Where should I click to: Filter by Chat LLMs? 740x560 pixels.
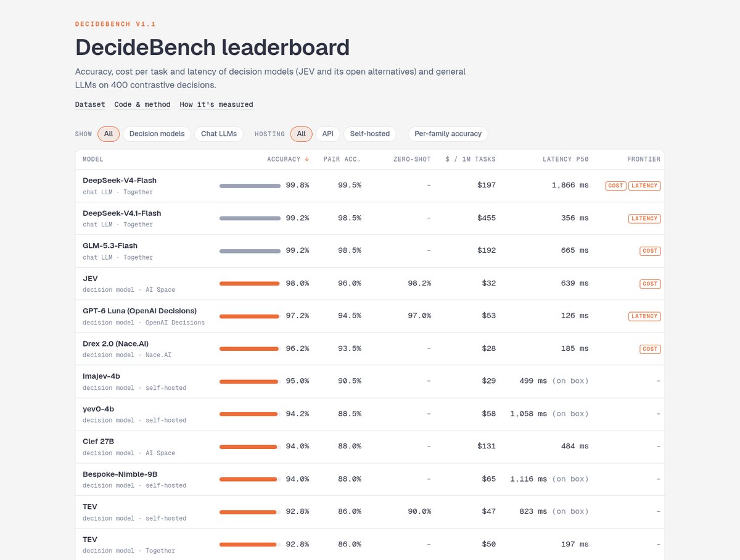(x=219, y=134)
